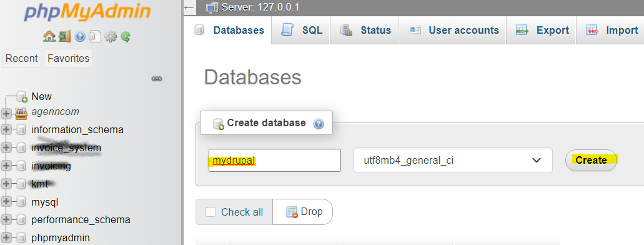Expand the performance_schema tree node
The width and height of the screenshot is (644, 245).
pyautogui.click(x=6, y=219)
